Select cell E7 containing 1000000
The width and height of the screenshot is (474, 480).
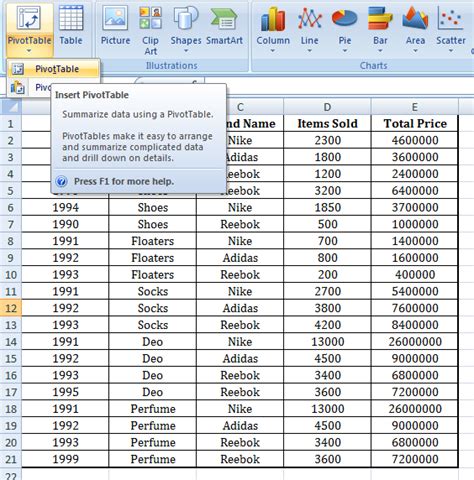tap(415, 224)
